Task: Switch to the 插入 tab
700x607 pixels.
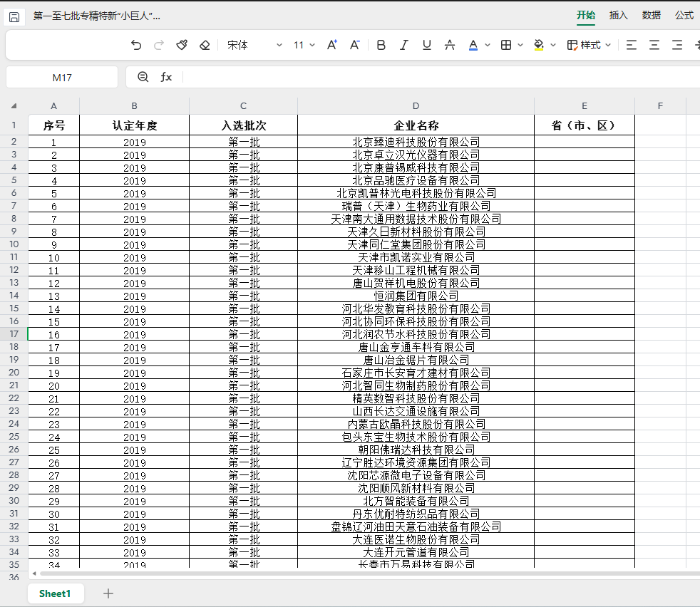Action: 618,15
